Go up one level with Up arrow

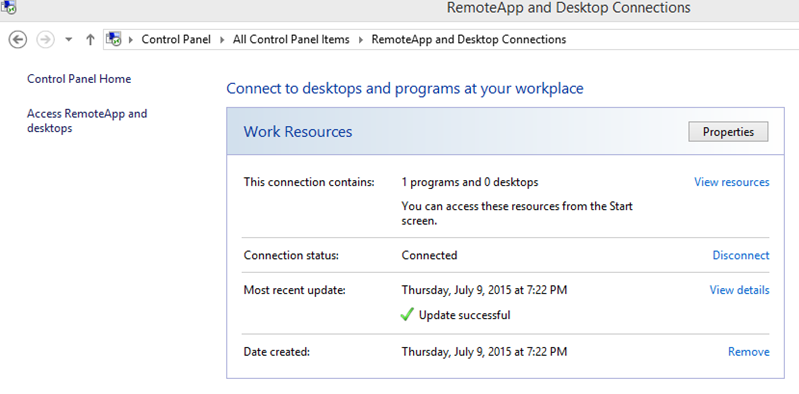90,39
